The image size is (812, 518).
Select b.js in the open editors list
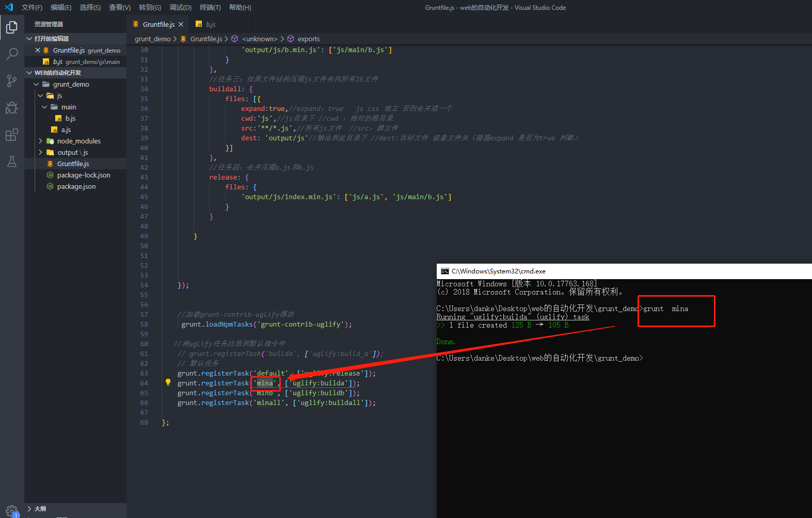(x=75, y=61)
